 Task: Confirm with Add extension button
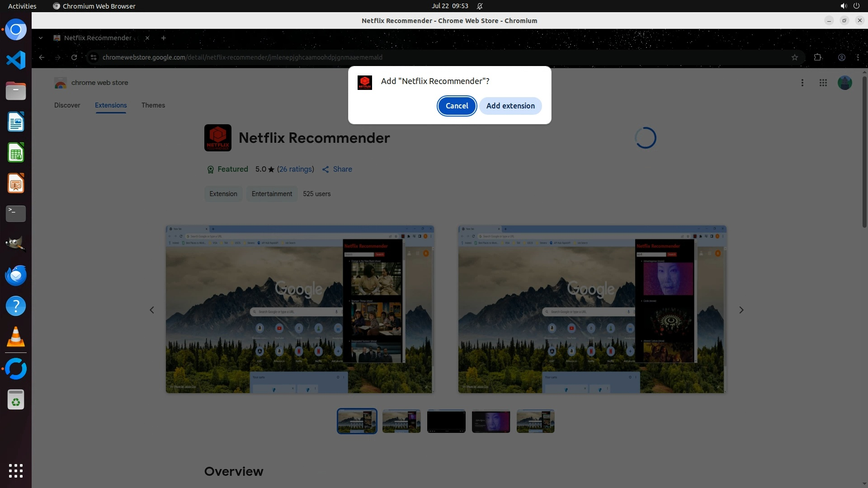pos(510,106)
